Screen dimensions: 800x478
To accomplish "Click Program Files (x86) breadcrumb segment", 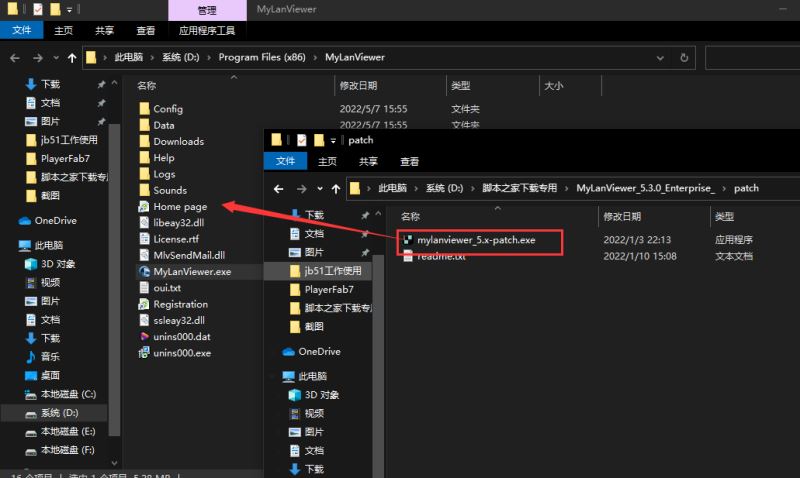I will pyautogui.click(x=262, y=57).
